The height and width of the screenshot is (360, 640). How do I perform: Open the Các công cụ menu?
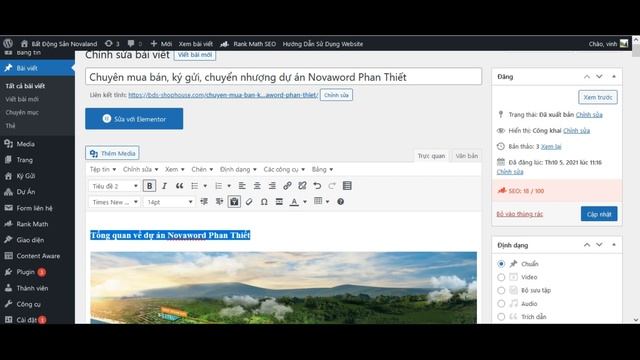tap(284, 169)
